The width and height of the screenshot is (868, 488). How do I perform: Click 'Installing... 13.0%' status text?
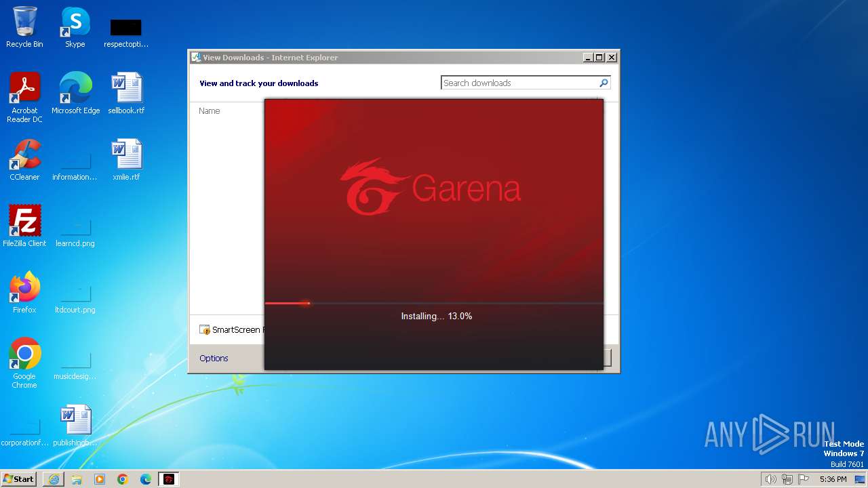pos(436,317)
